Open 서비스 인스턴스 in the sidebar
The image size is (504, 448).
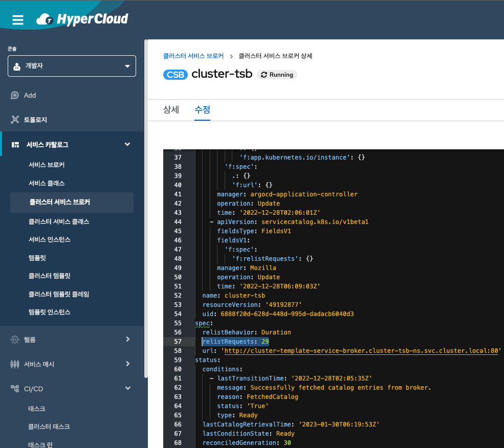click(x=50, y=239)
